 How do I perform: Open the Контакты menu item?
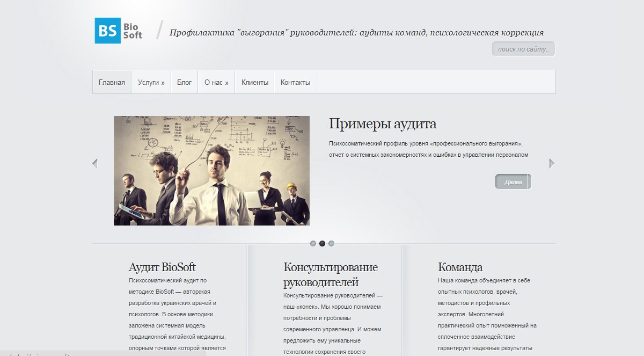[x=295, y=82]
